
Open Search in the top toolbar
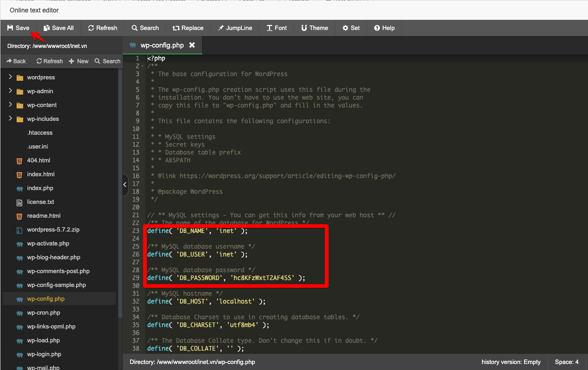click(x=145, y=28)
